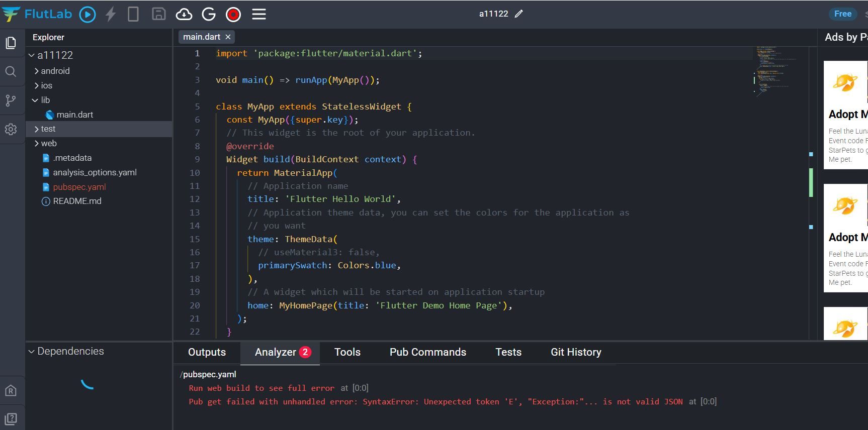Click the red record icon
Viewport: 868px width, 430px height.
[233, 15]
